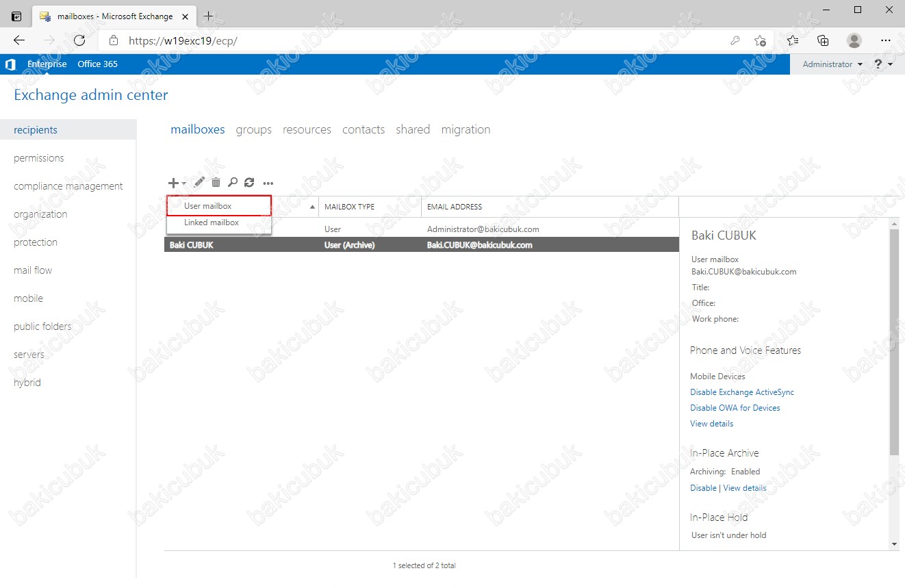Viewport: 905px width, 588px height.
Task: Sort by EMAIL ADDRESS column header
Action: 550,207
